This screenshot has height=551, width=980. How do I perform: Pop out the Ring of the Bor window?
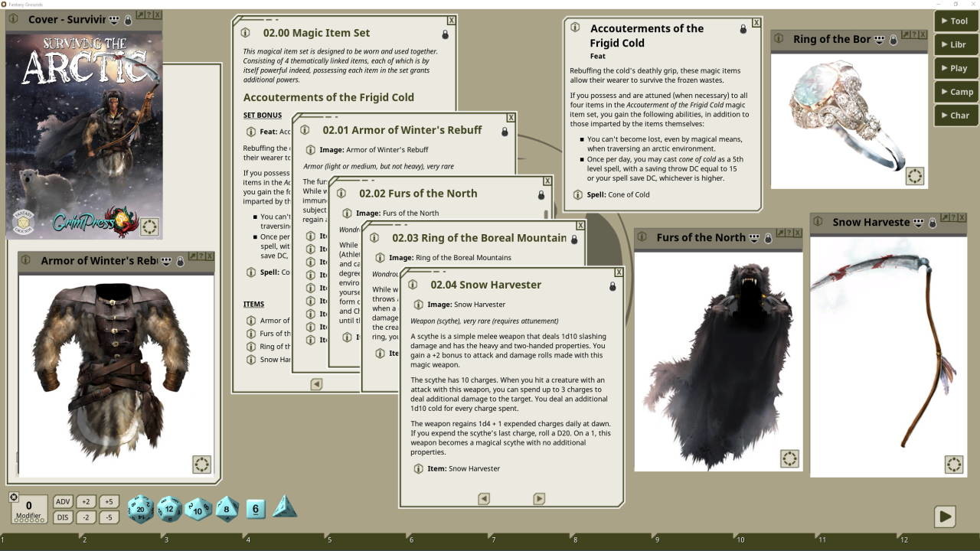(x=906, y=34)
